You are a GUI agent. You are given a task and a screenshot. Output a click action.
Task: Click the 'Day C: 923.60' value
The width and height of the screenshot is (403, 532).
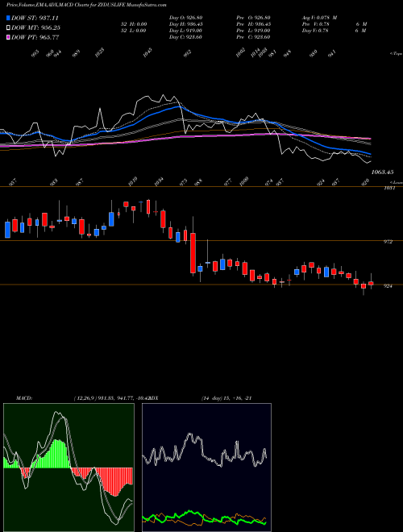coord(185,37)
